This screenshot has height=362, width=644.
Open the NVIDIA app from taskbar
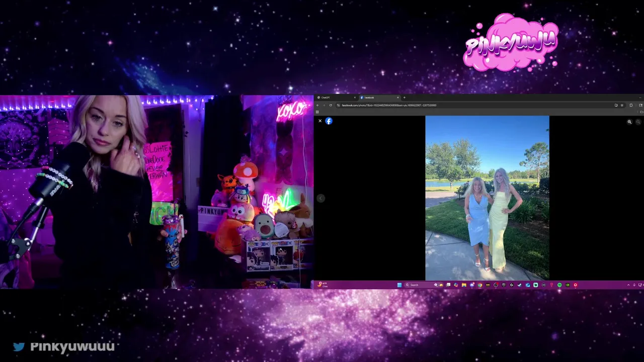pyautogui.click(x=568, y=285)
